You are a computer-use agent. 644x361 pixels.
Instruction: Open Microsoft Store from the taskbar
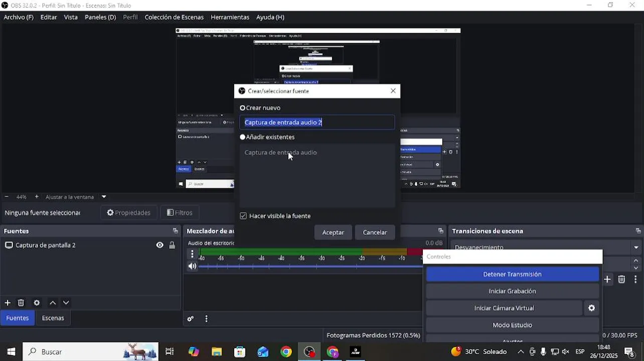[x=240, y=351]
